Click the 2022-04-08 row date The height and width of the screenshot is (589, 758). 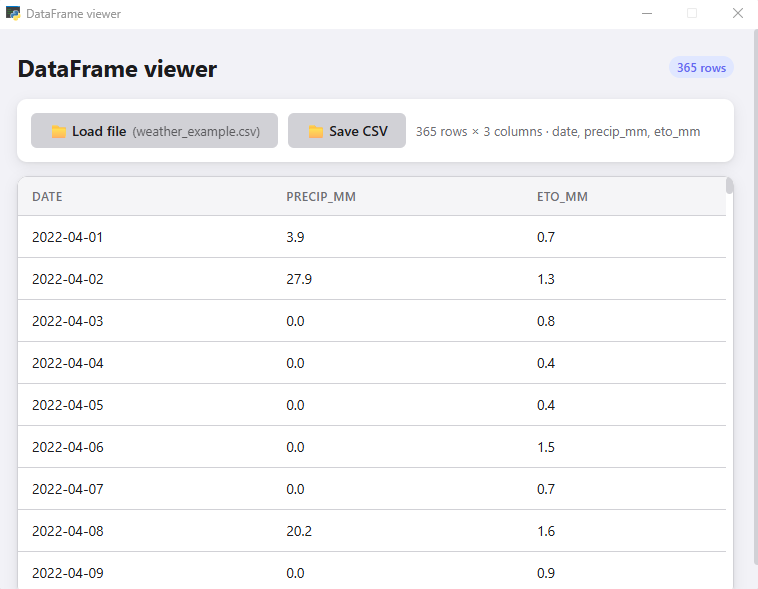click(x=68, y=531)
